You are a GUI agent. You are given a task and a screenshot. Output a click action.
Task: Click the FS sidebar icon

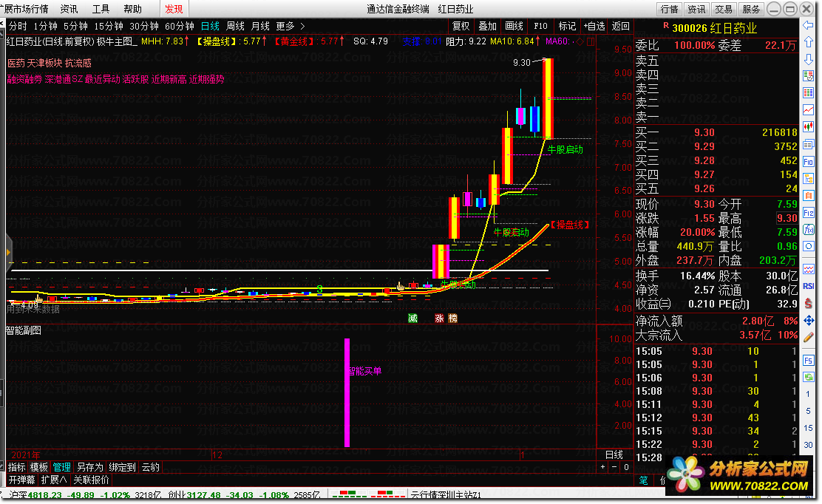(x=808, y=361)
